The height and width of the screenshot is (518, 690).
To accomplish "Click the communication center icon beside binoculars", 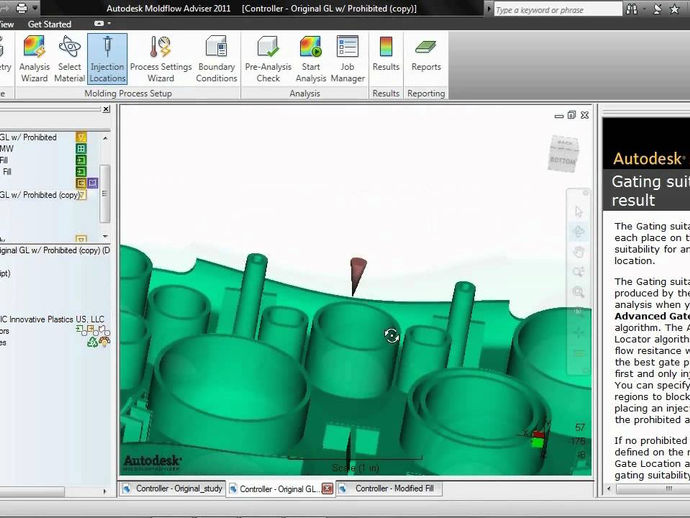I will click(657, 9).
